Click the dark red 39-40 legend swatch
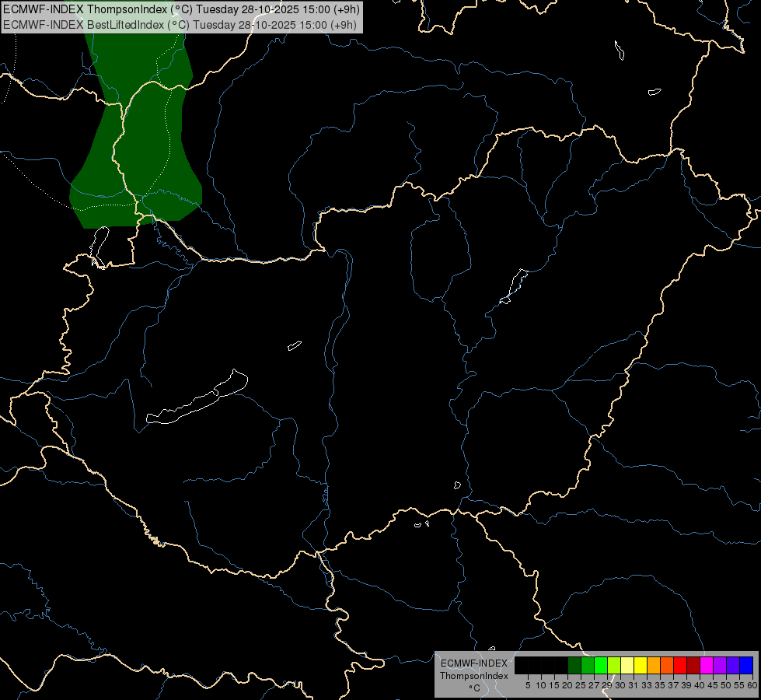The height and width of the screenshot is (700, 761). [693, 666]
